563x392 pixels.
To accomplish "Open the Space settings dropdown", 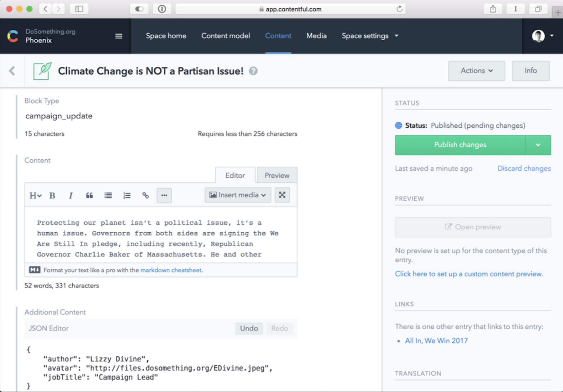I will 370,36.
